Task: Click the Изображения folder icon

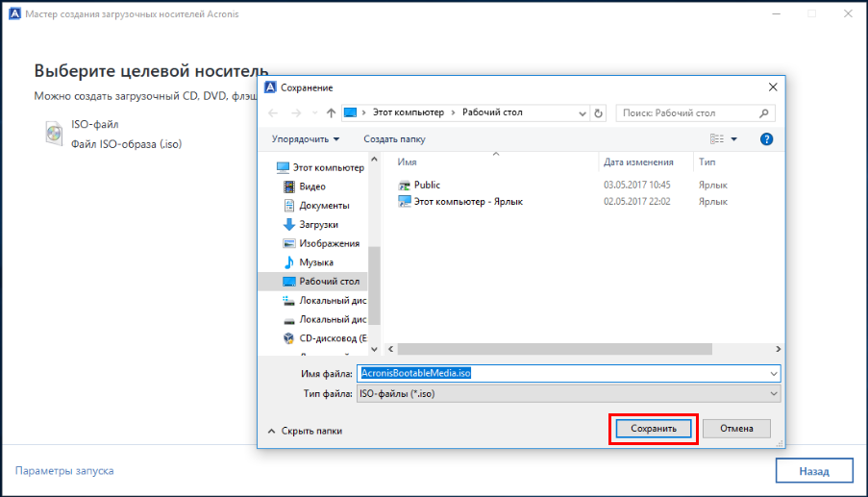Action: pyautogui.click(x=289, y=243)
